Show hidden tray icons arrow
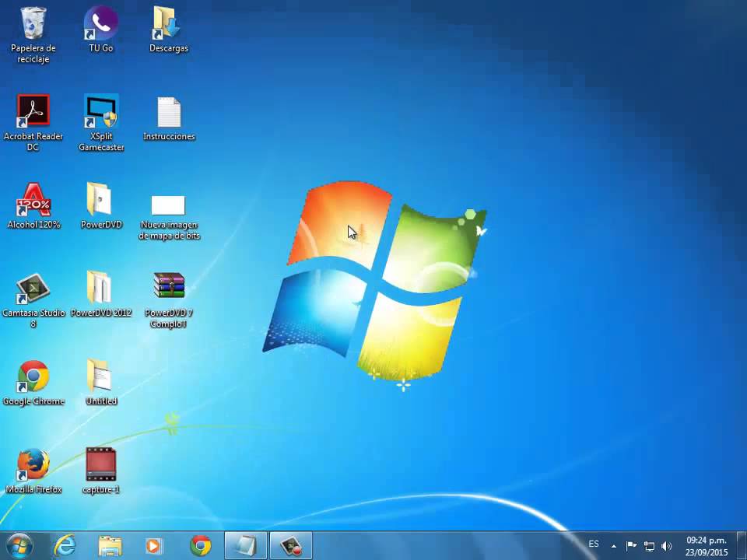This screenshot has height=560, width=747. (614, 546)
